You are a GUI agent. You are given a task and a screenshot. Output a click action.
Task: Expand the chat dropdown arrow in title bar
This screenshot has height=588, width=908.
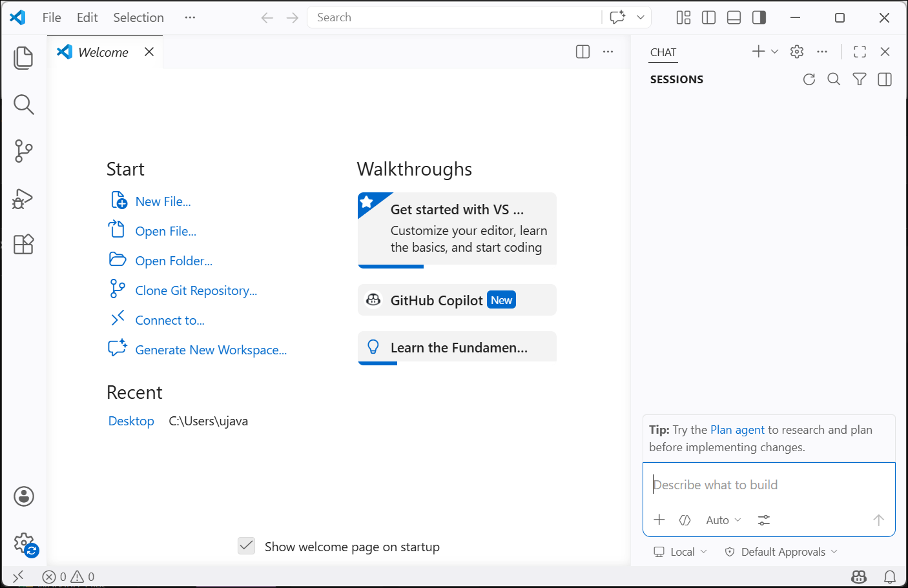click(x=641, y=17)
